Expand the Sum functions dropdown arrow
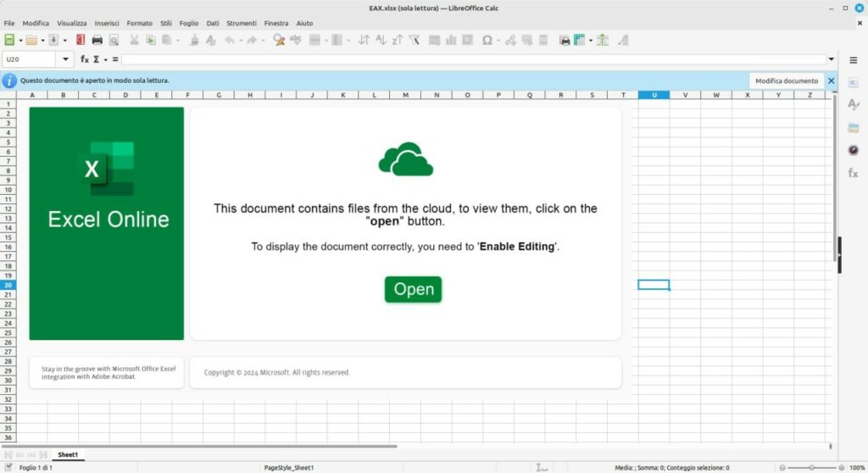The height and width of the screenshot is (473, 868). coord(105,60)
